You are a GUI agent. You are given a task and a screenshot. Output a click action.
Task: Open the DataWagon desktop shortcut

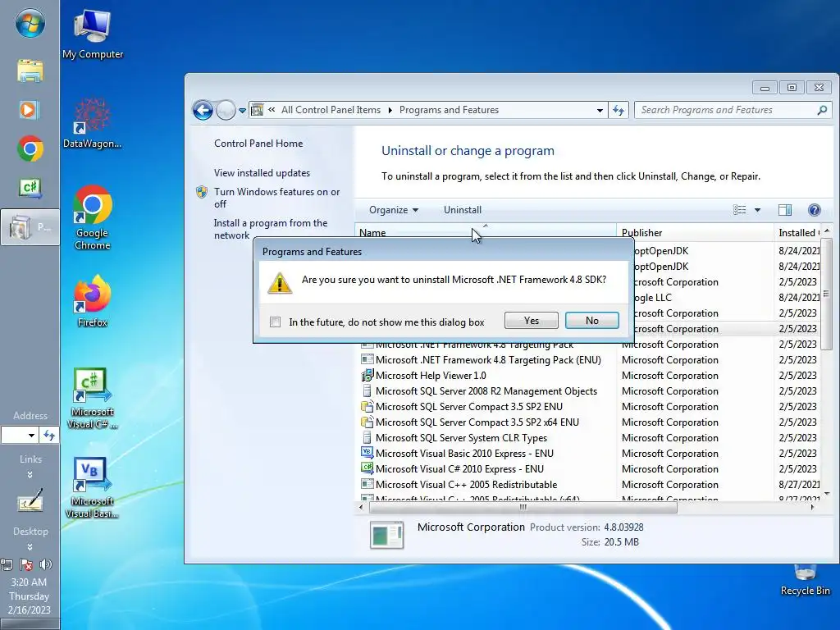(92, 124)
